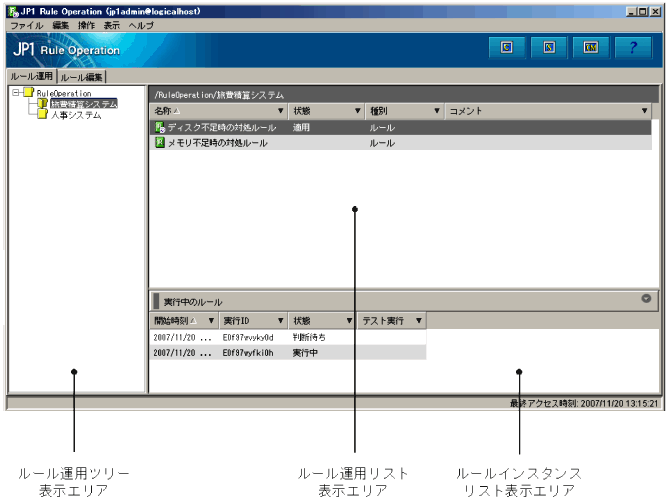
Task: Click the 最終アクセス時刻 status bar entry
Action: click(x=584, y=403)
